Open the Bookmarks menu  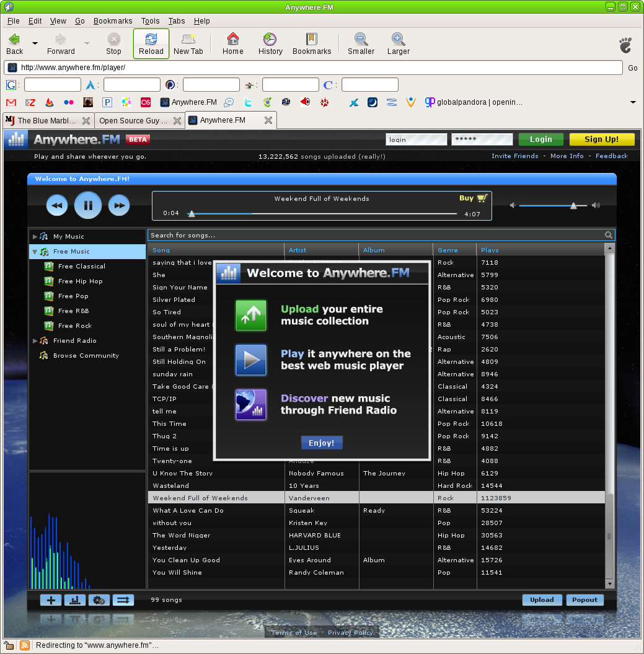click(x=113, y=20)
